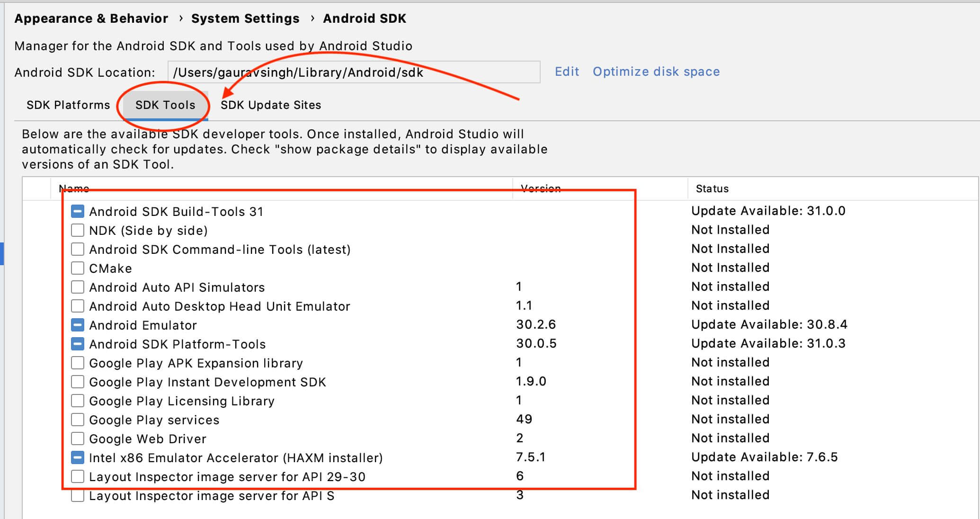Open the SDK Update Sites tab

(271, 105)
